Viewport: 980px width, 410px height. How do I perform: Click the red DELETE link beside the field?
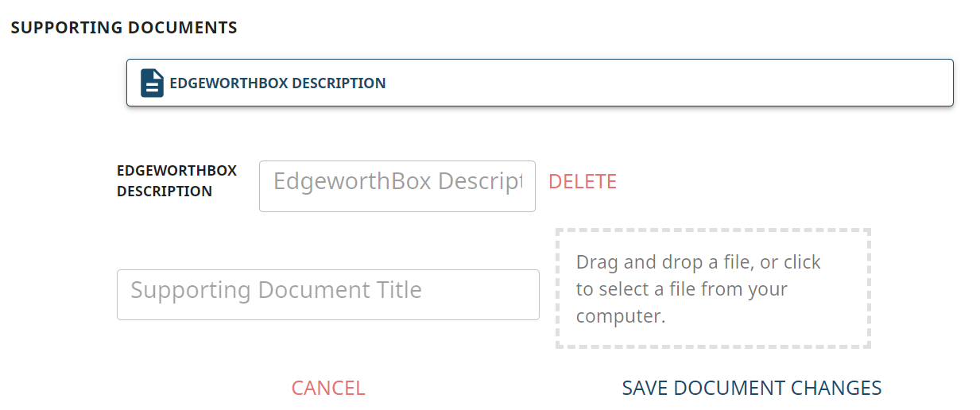tap(583, 182)
